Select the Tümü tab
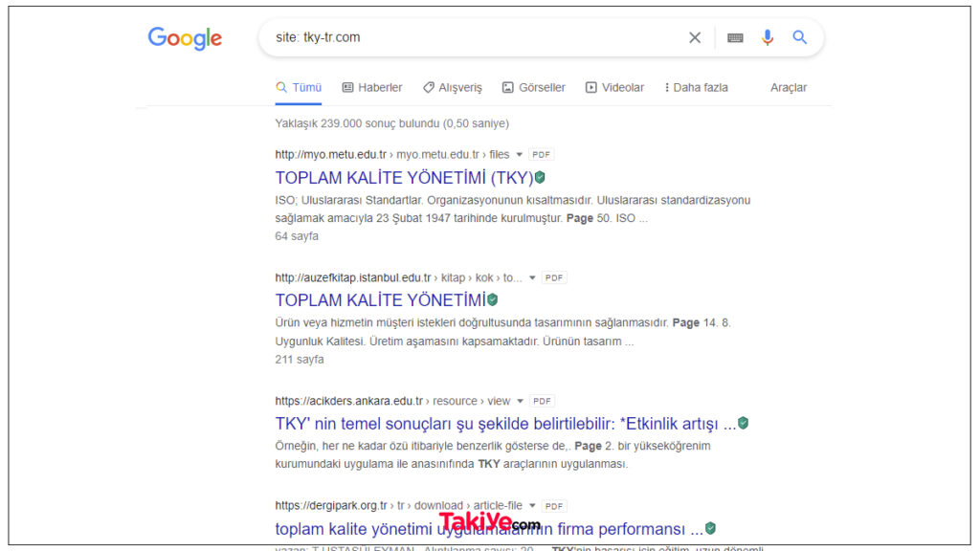 coord(299,87)
